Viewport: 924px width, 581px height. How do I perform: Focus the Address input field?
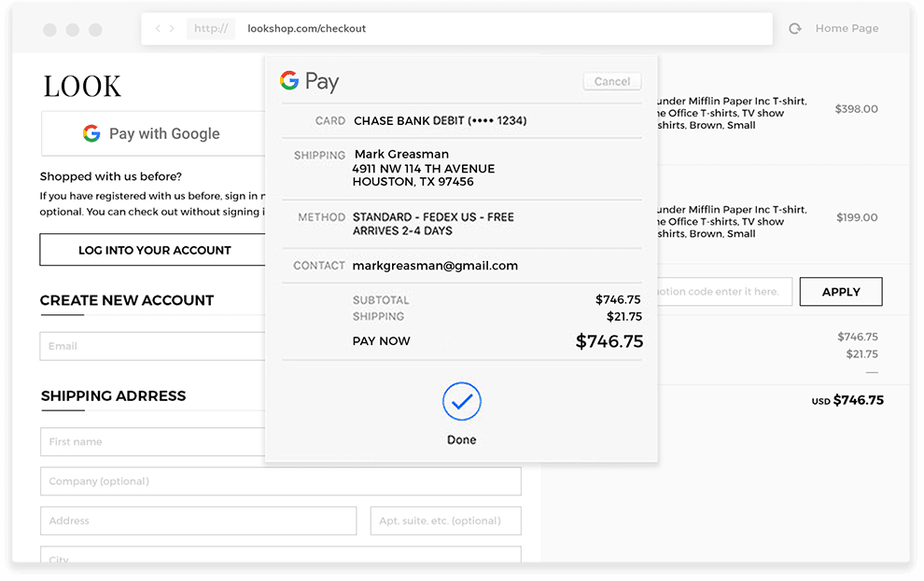pos(198,521)
